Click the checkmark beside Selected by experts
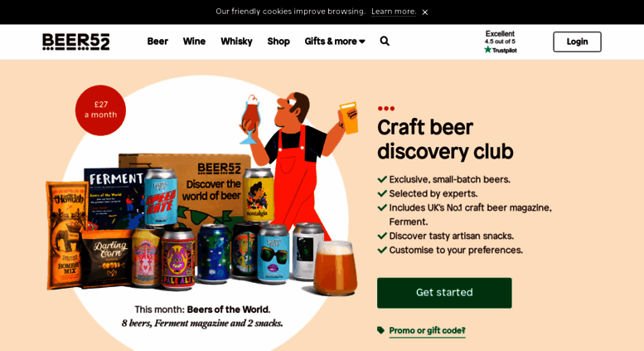Viewport: 644px width, 351px height. click(382, 193)
